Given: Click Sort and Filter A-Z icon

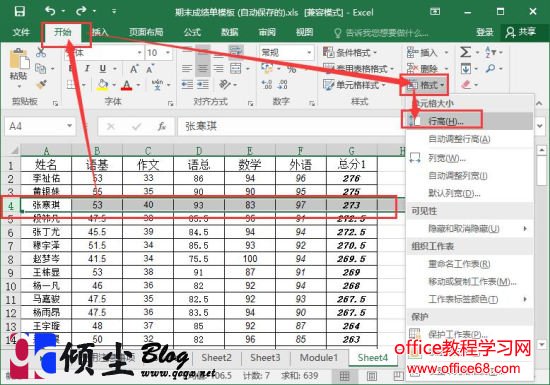Looking at the screenshot, I should click(x=490, y=53).
